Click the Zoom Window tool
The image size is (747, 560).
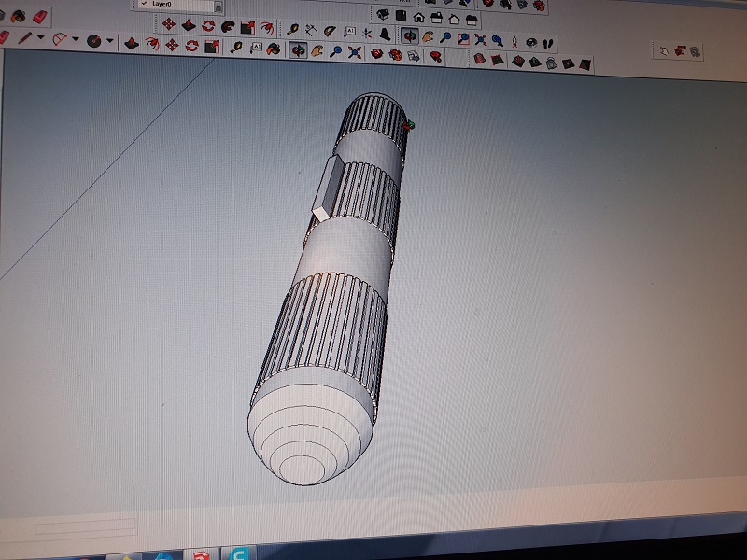pyautogui.click(x=464, y=39)
